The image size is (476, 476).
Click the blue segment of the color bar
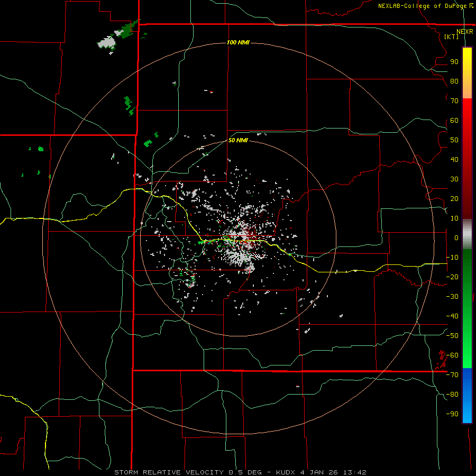tap(467, 396)
